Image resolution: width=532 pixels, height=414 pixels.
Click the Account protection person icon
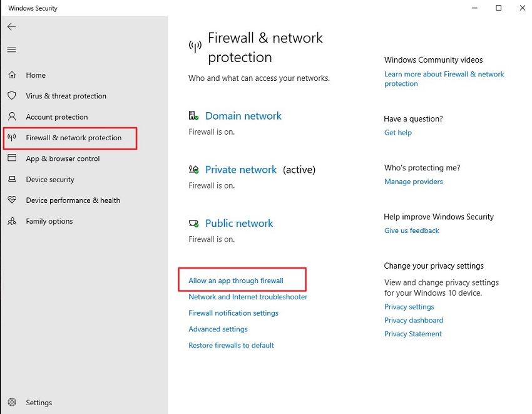[x=12, y=116]
